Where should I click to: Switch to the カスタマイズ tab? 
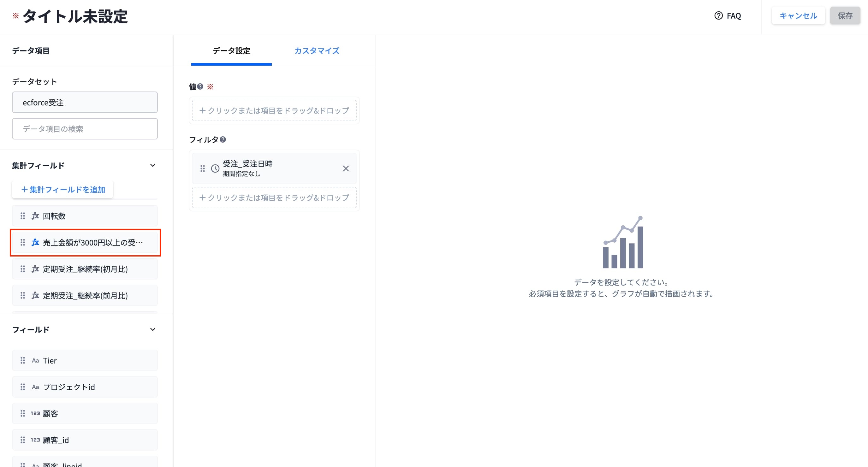(317, 51)
